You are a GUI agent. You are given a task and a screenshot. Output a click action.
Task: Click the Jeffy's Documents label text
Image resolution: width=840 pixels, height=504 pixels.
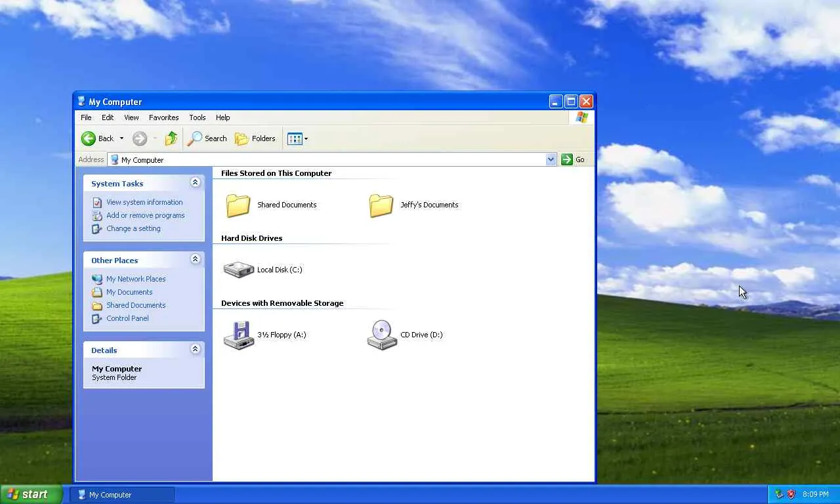point(429,205)
